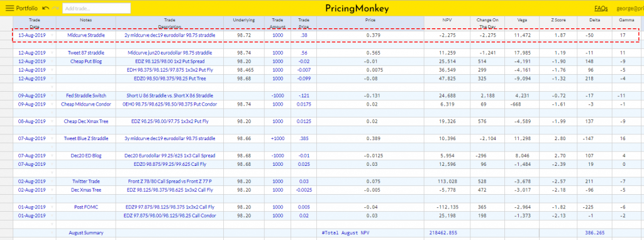Expand date dropdown for Twitter Trade row
The height and width of the screenshot is (240, 644).
point(52,182)
